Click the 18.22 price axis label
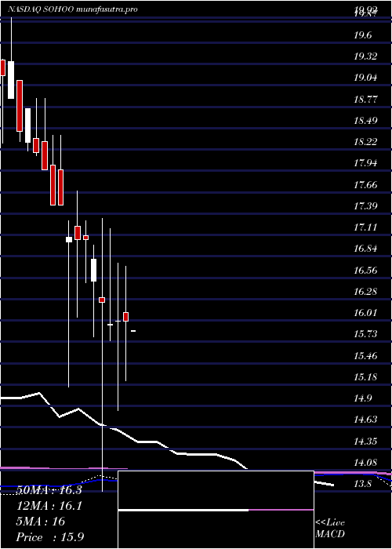This screenshot has width=392, height=549. [365, 142]
